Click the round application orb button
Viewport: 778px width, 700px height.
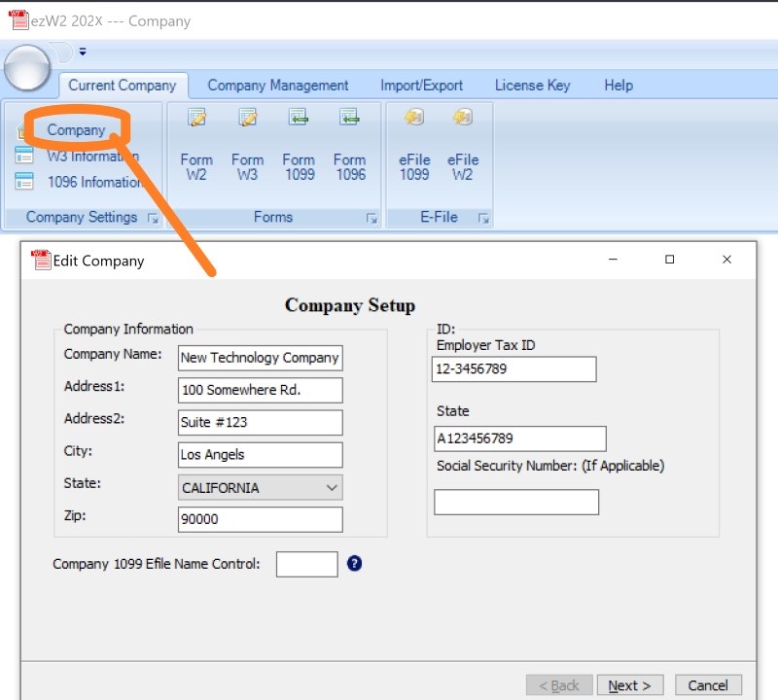(x=28, y=68)
